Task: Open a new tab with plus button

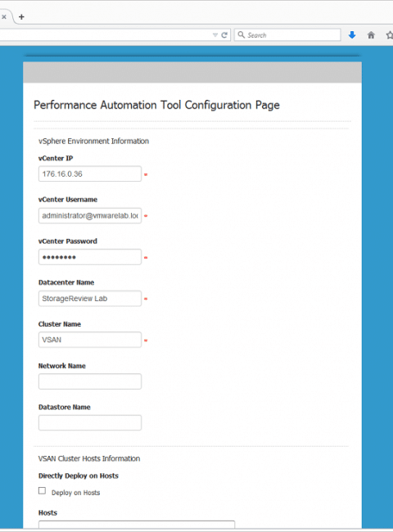Action: [x=21, y=16]
